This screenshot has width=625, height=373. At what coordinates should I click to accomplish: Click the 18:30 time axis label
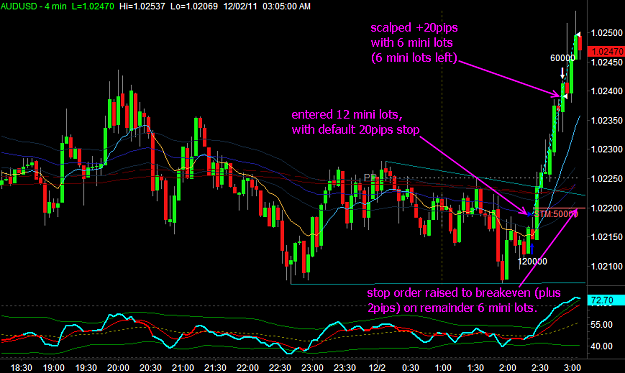pyautogui.click(x=21, y=367)
